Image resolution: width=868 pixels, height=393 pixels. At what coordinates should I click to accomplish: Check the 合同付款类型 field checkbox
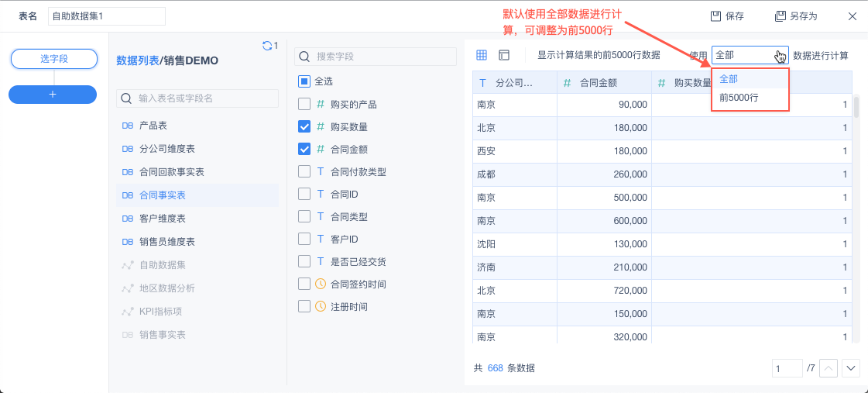[x=304, y=171]
